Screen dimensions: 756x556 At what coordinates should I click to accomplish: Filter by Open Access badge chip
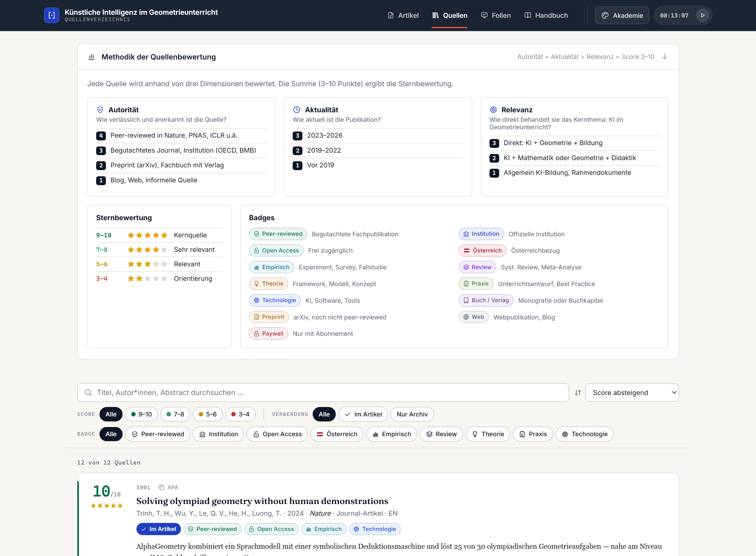click(277, 434)
